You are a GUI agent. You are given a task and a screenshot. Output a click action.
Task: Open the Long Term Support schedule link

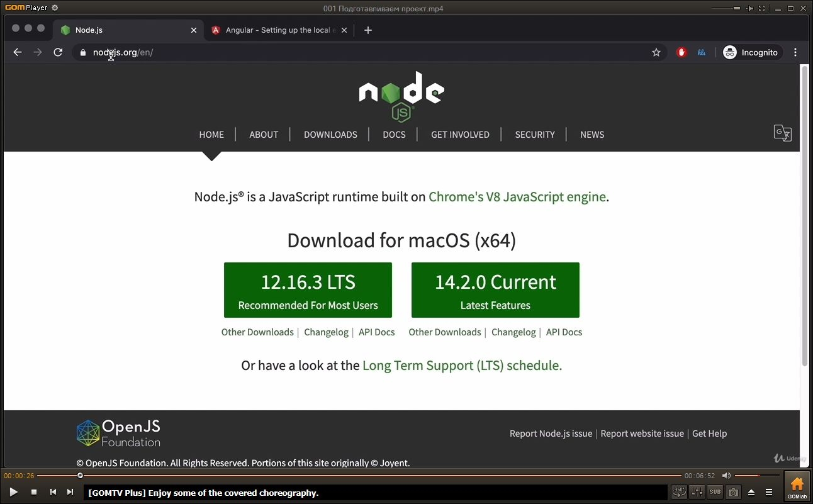(x=462, y=366)
